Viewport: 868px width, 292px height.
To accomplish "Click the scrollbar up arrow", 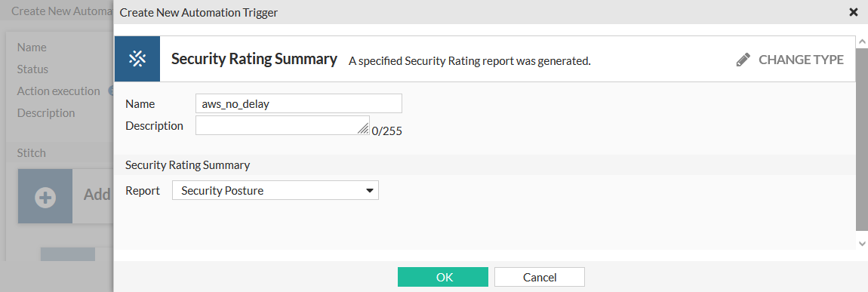I will coord(862,42).
